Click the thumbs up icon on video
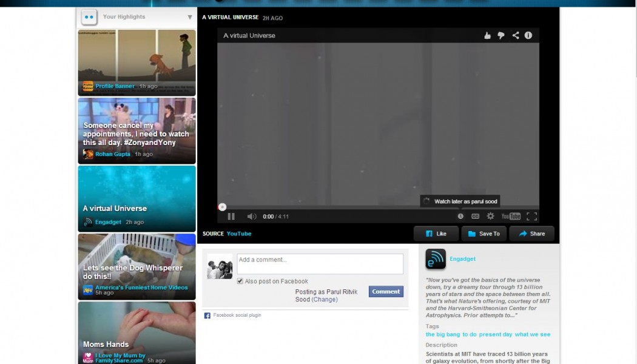The width and height of the screenshot is (637, 364). point(487,36)
